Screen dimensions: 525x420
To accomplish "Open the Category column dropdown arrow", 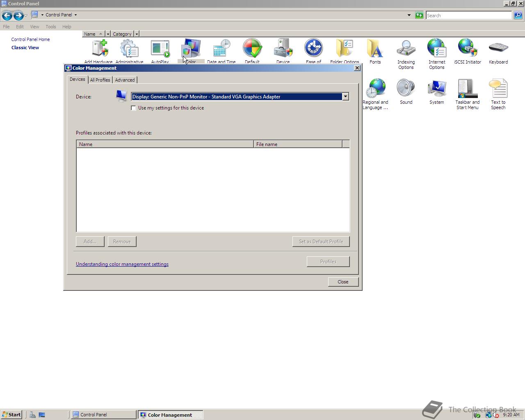I will [x=137, y=34].
